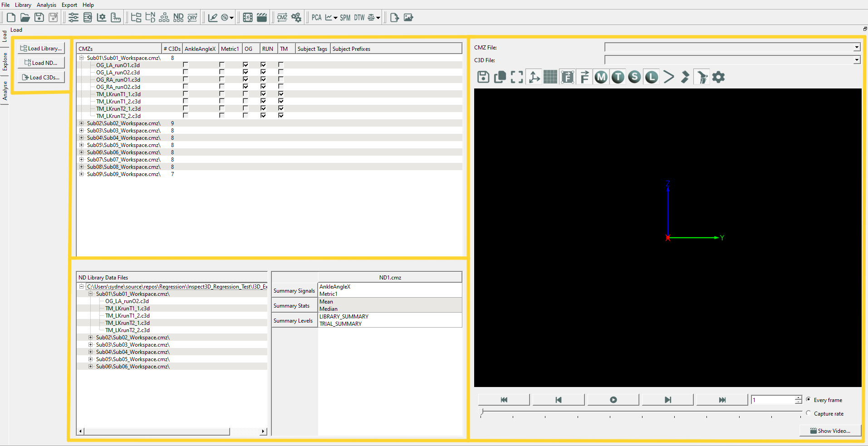
Task: Open the multiple gears toolbar icon
Action: (296, 17)
